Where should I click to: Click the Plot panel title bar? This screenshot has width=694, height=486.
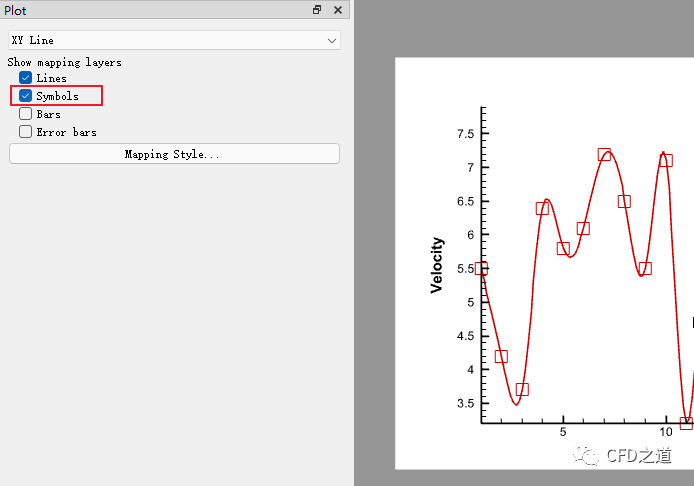coord(150,10)
